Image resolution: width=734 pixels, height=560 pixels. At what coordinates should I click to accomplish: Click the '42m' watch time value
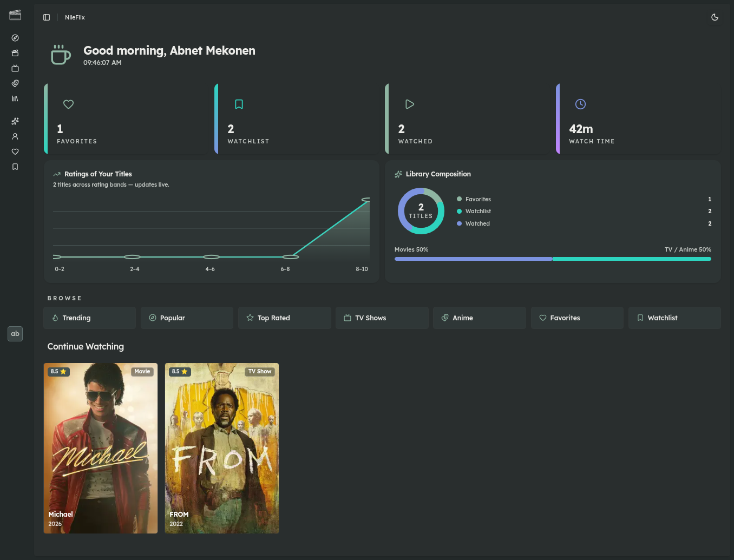point(581,129)
